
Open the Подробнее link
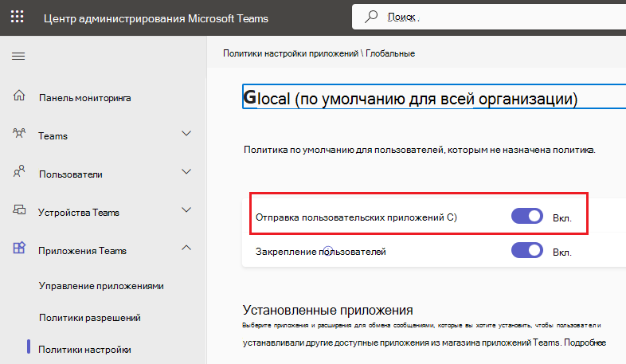[585, 342]
